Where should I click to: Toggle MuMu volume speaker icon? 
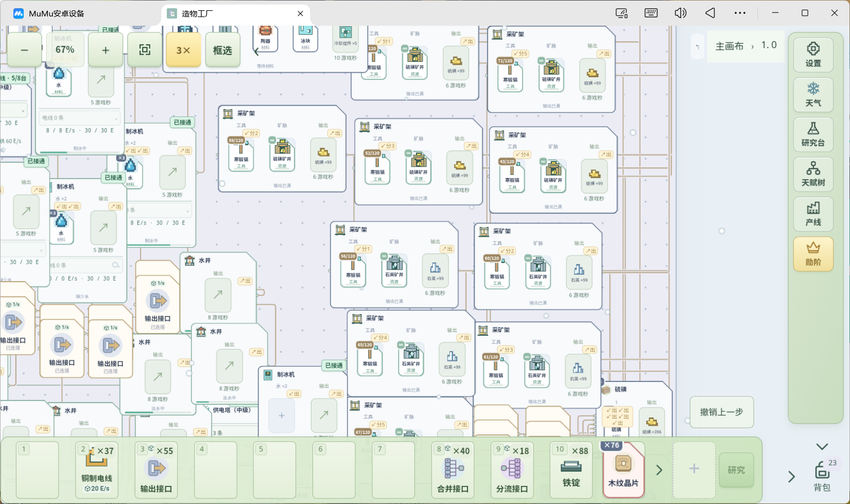[x=681, y=13]
